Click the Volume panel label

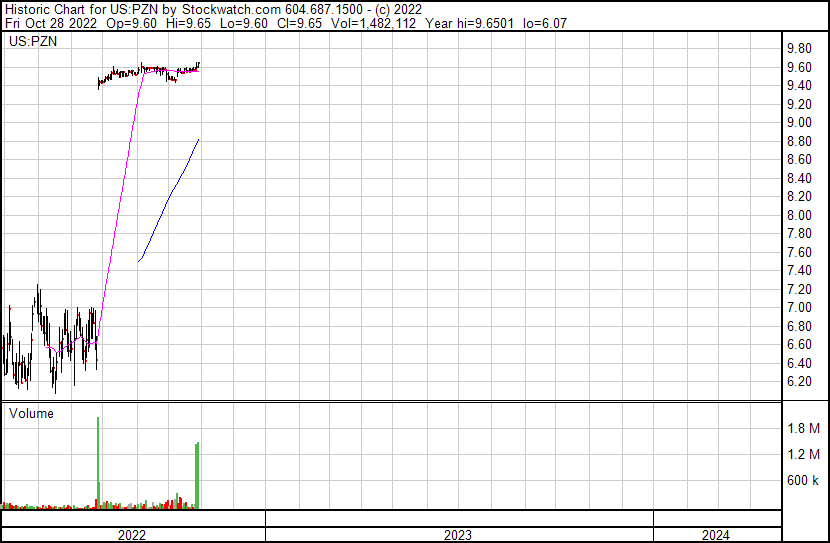pyautogui.click(x=31, y=413)
